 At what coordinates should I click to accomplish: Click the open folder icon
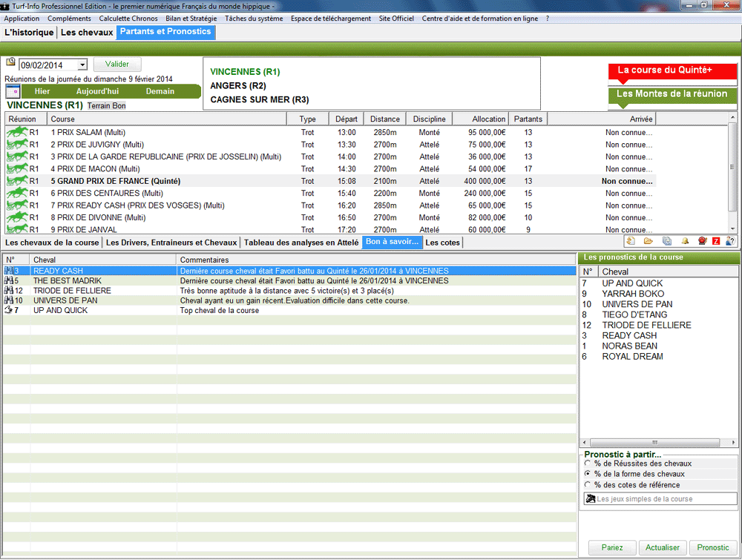tap(648, 241)
